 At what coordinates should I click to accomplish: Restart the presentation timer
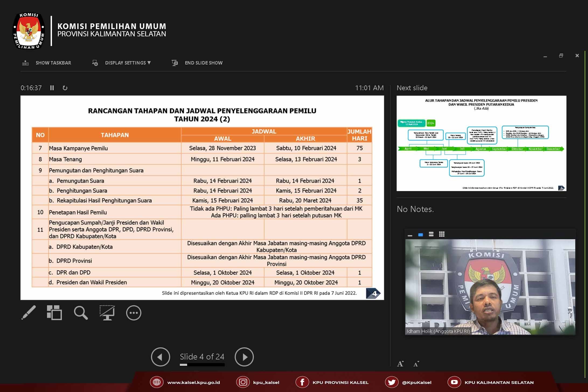[x=65, y=88]
